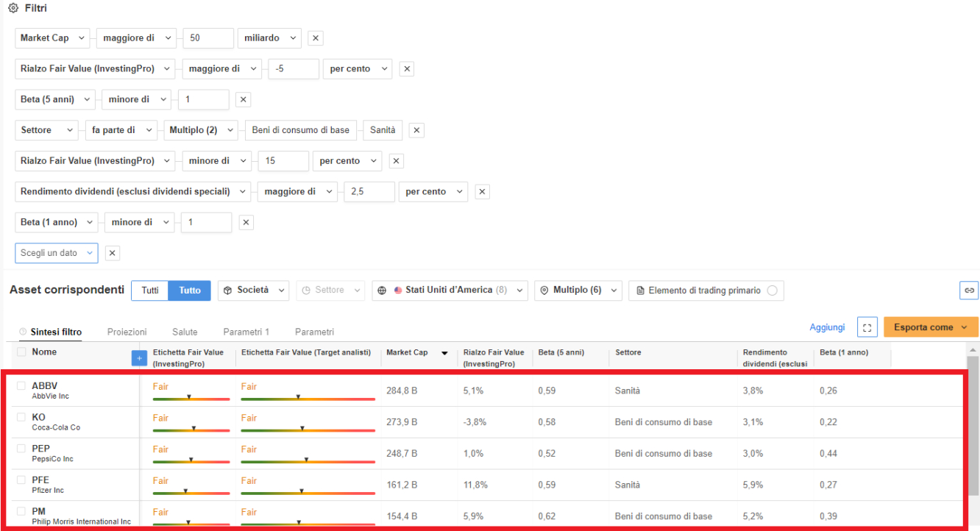Toggle the select-all checkbox next to Nome
This screenshot has width=980, height=531.
(21, 352)
